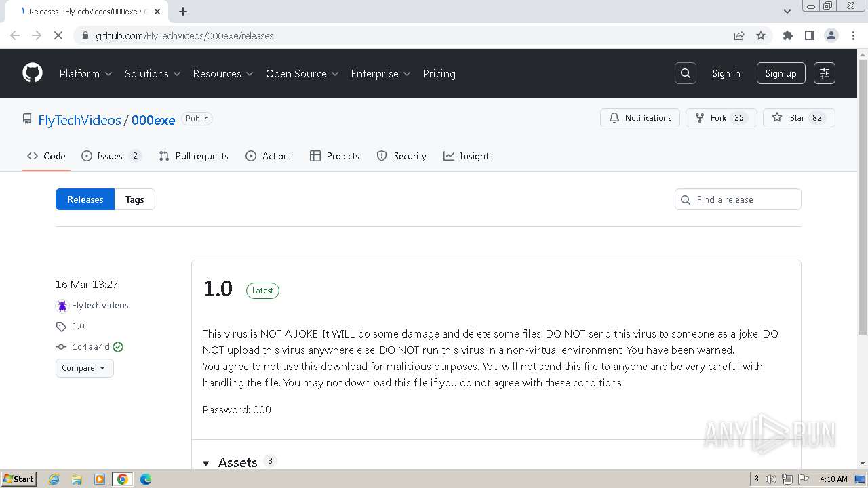Open commit 1c4aa4d link
This screenshot has width=868, height=488.
point(91,347)
